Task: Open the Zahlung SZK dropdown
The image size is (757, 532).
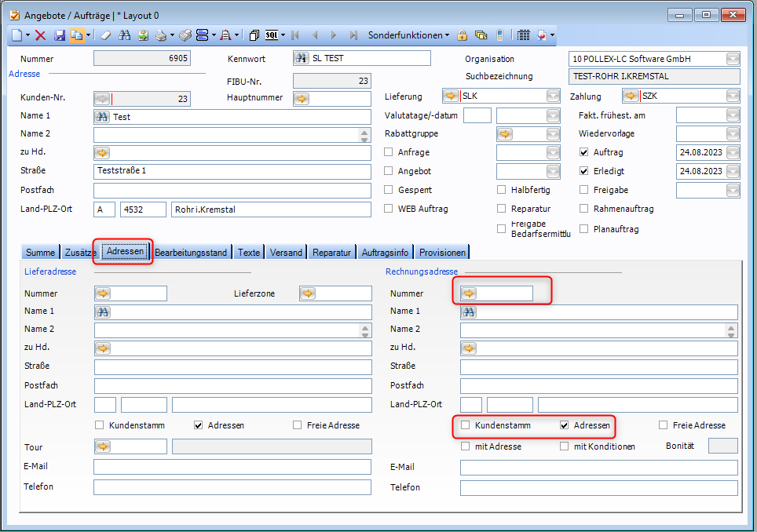Action: pos(732,97)
